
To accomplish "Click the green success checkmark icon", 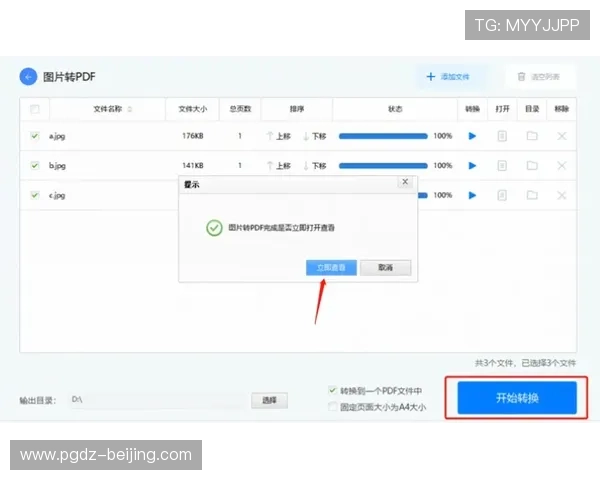I will [x=214, y=228].
